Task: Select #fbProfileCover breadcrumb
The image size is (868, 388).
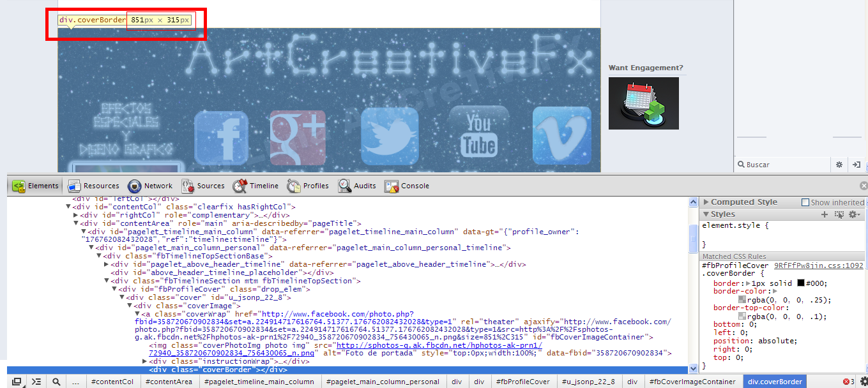Action: [522, 382]
